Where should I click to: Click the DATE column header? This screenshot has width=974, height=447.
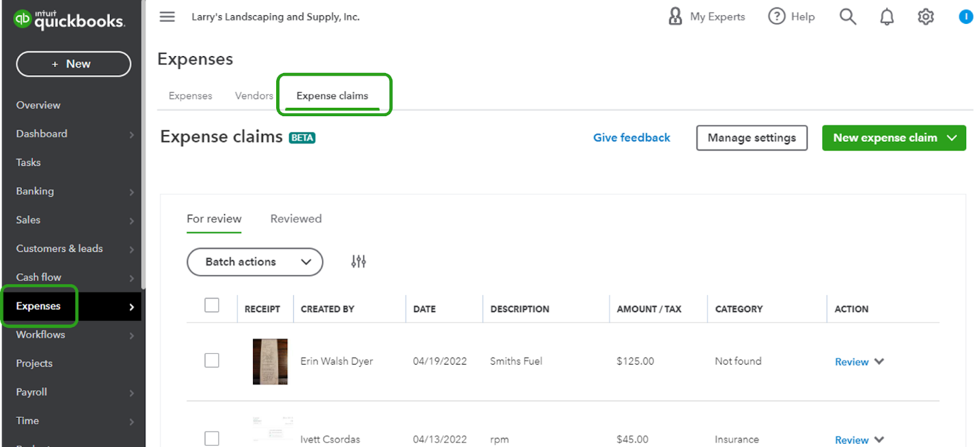click(x=424, y=309)
